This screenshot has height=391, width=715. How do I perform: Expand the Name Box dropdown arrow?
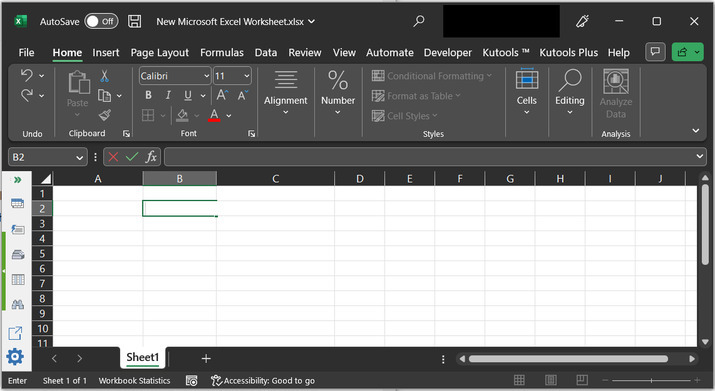(x=79, y=157)
